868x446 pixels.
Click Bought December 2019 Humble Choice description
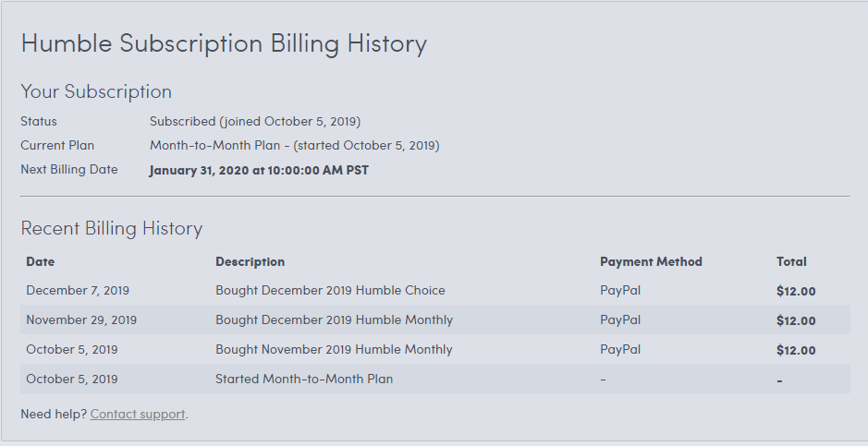(x=330, y=291)
